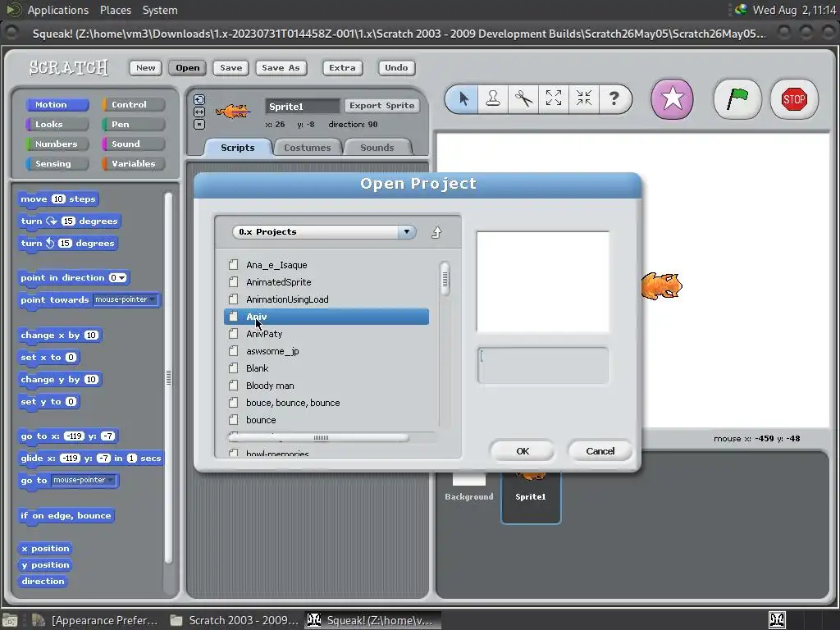The width and height of the screenshot is (840, 630).
Task: Set rotation style to full rotate
Action: click(x=199, y=99)
